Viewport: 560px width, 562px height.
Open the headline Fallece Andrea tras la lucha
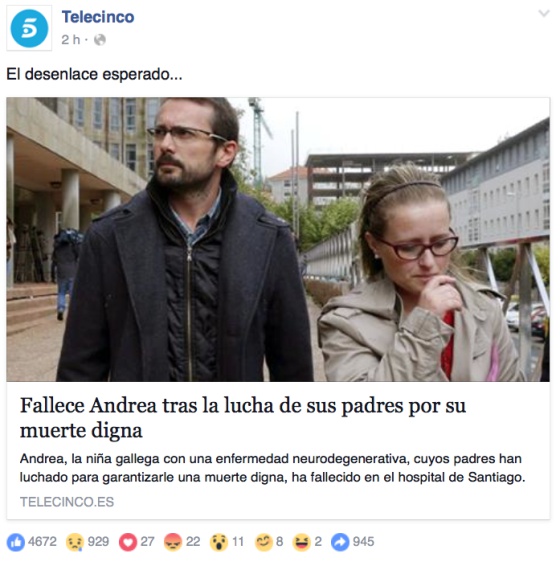[x=243, y=418]
